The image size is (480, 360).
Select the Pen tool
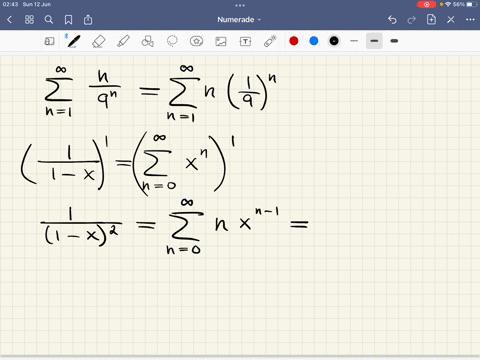pos(74,41)
